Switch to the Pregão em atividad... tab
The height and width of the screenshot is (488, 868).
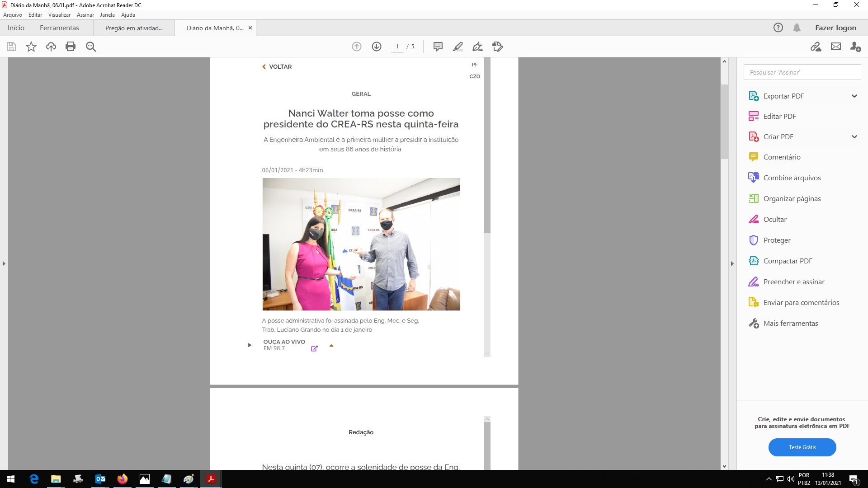pos(134,28)
